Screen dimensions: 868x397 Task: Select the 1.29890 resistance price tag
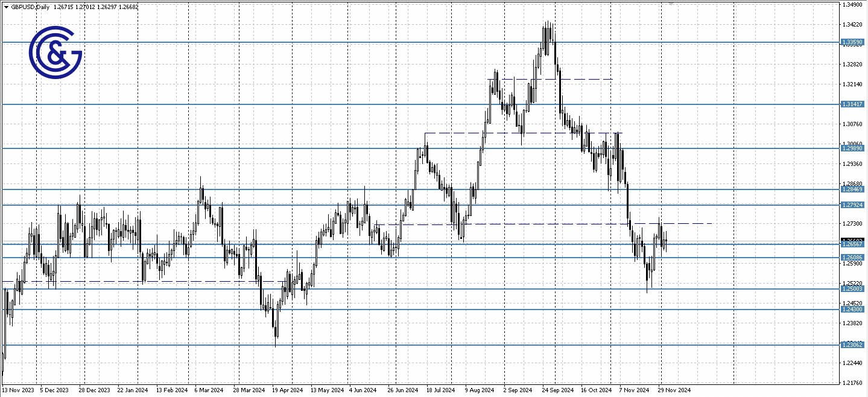tap(852, 148)
